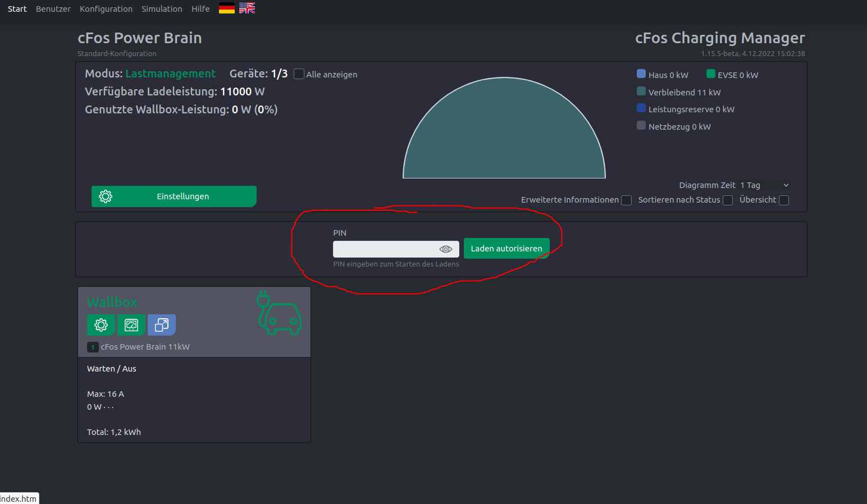Image resolution: width=867 pixels, height=504 pixels.
Task: Click the index.htm status bar link
Action: point(19,498)
